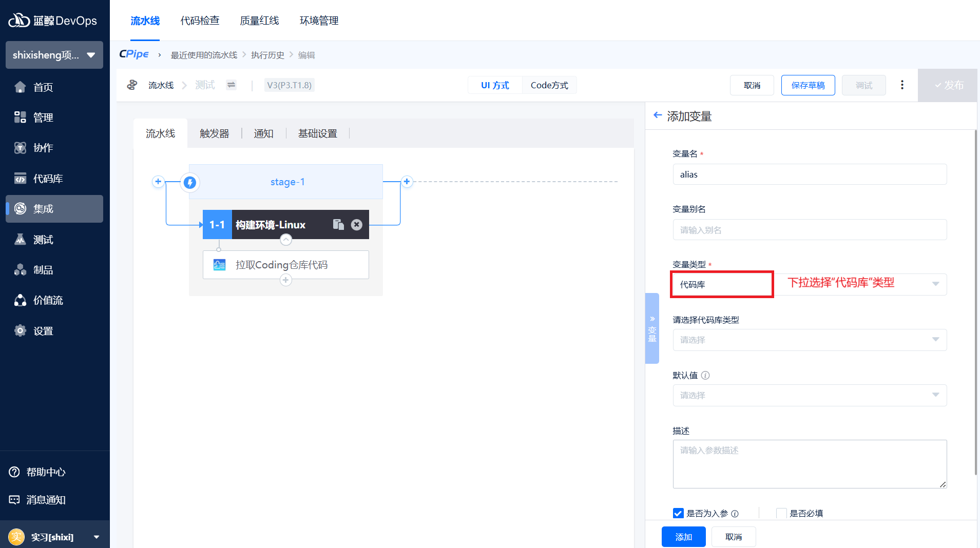Click the 保存草稿 button
The image size is (980, 548).
(808, 85)
